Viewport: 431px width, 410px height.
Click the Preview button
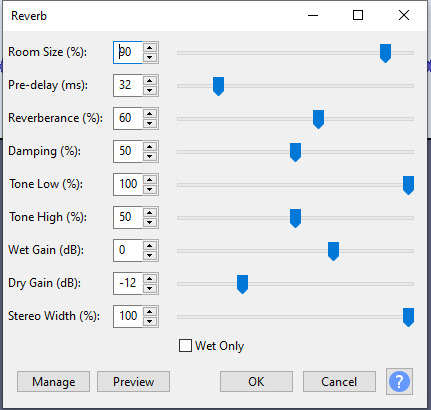pyautogui.click(x=133, y=381)
